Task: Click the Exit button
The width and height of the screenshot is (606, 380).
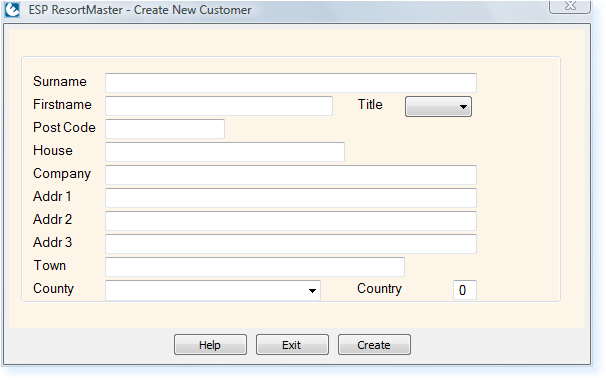Action: [292, 344]
